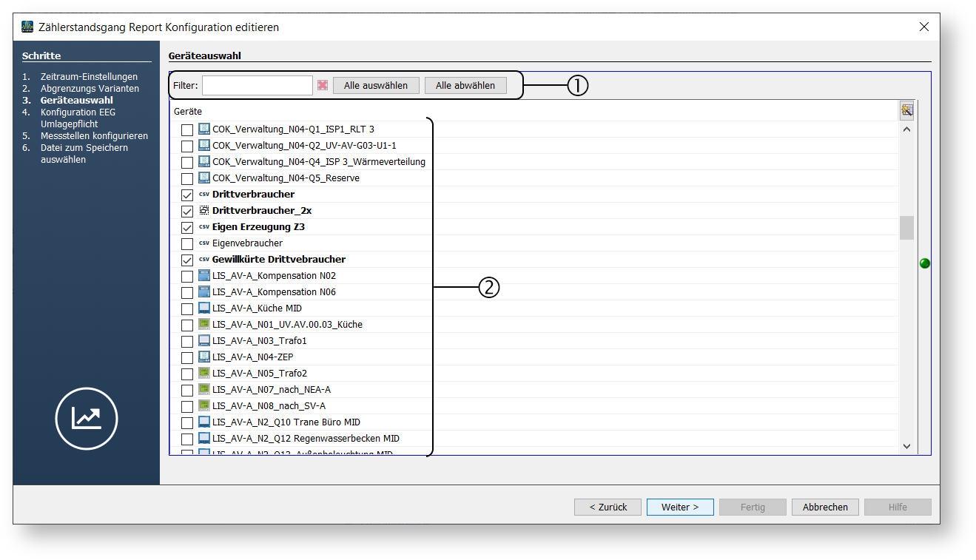Enable the Eigenvebraucher checkbox

click(x=187, y=243)
